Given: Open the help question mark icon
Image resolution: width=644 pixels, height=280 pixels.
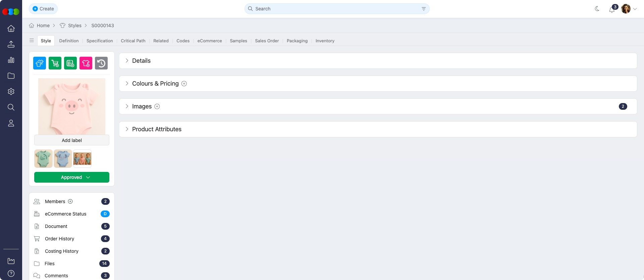Looking at the screenshot, I should [x=11, y=273].
